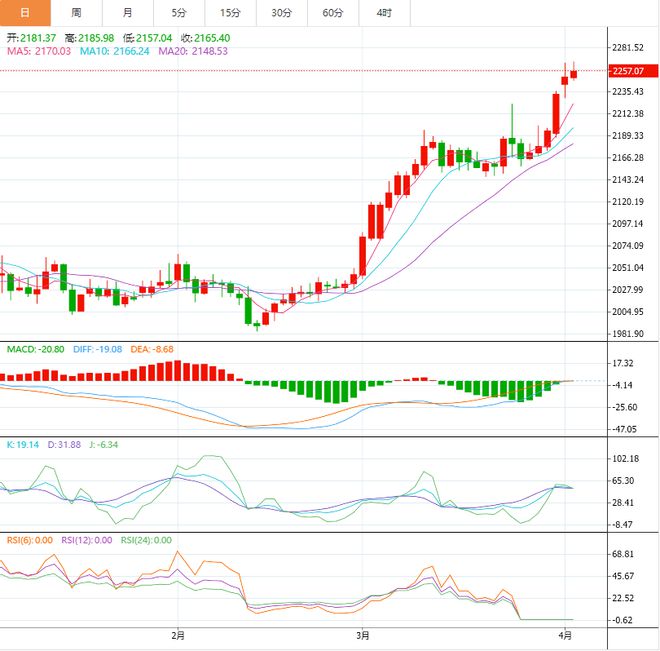660x651 pixels.
Task: Switch to the 4时 chart tab
Action: [385, 13]
